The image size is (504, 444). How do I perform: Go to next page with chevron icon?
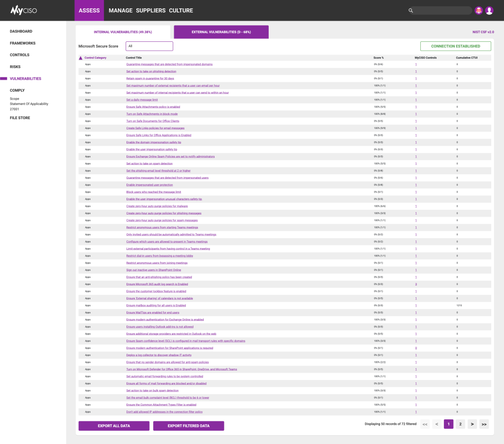click(472, 424)
